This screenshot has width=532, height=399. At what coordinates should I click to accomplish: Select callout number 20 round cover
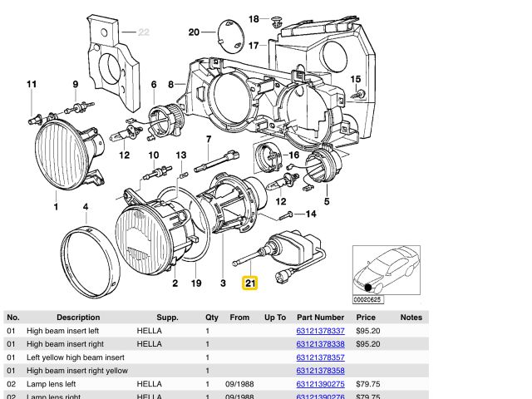coord(194,32)
